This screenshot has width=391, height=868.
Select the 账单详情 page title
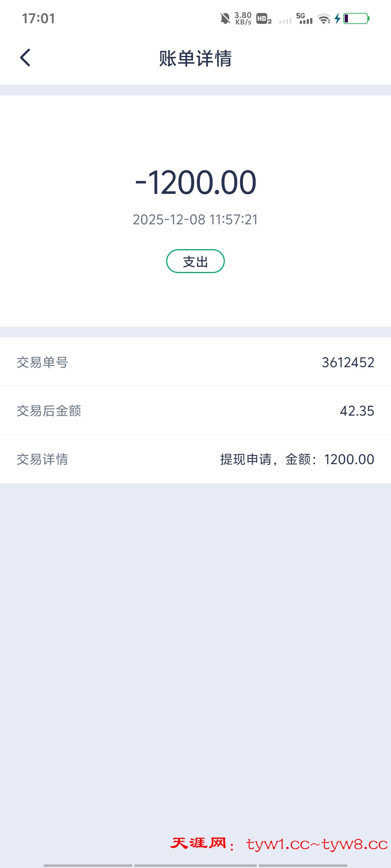tap(195, 58)
